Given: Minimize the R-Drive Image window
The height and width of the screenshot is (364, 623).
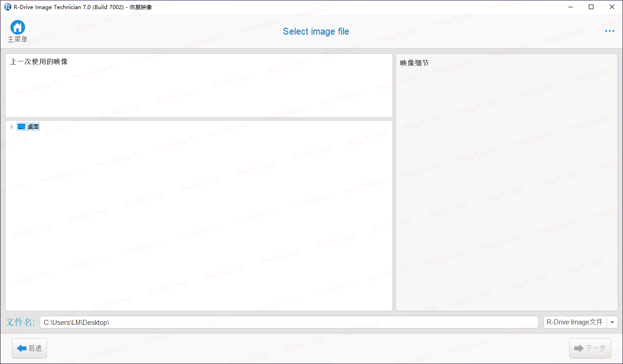Looking at the screenshot, I should click(x=571, y=7).
